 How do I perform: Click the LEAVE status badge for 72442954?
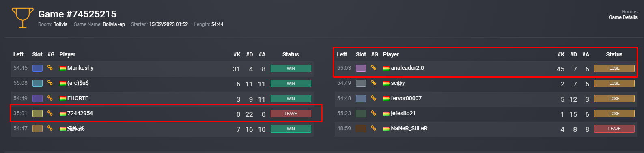pyautogui.click(x=291, y=114)
